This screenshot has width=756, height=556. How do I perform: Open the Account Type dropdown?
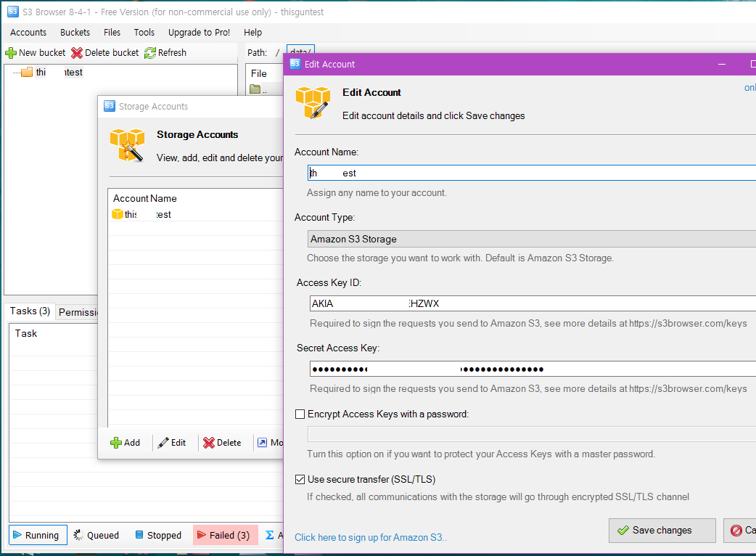point(531,239)
